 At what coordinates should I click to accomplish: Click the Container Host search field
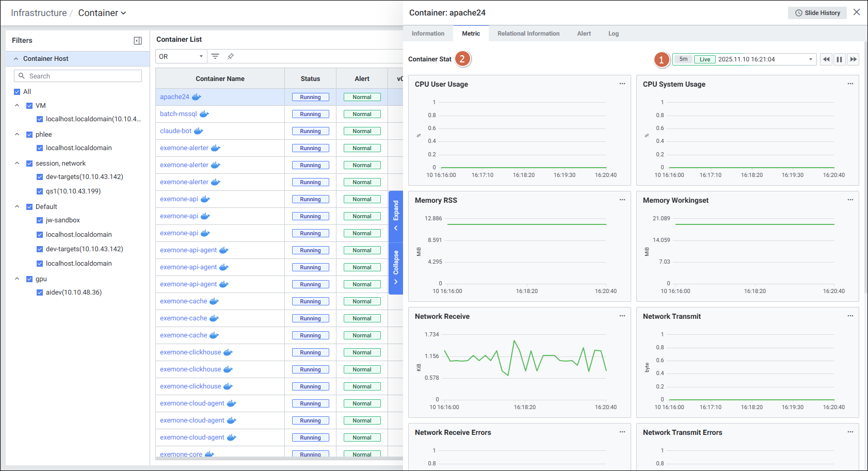tap(78, 76)
